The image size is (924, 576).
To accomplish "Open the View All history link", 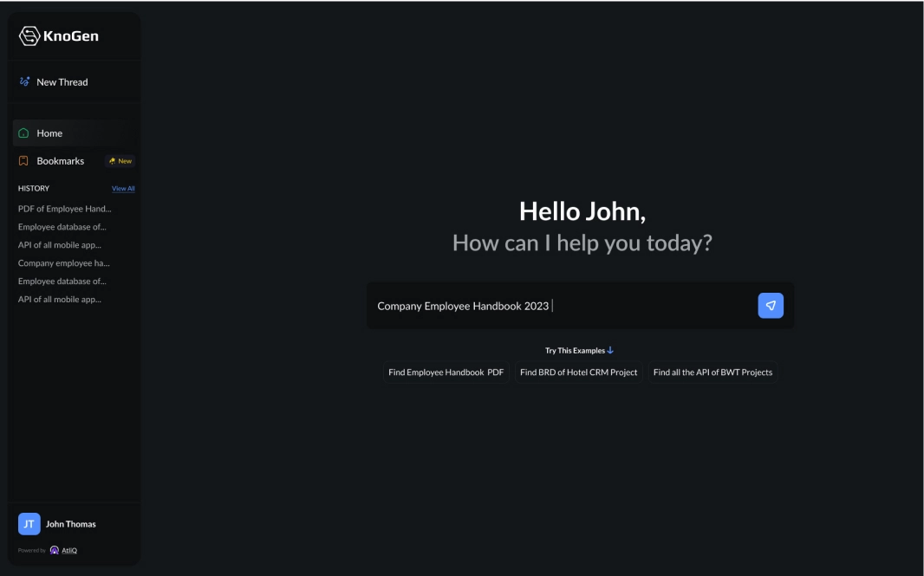I will 123,189.
